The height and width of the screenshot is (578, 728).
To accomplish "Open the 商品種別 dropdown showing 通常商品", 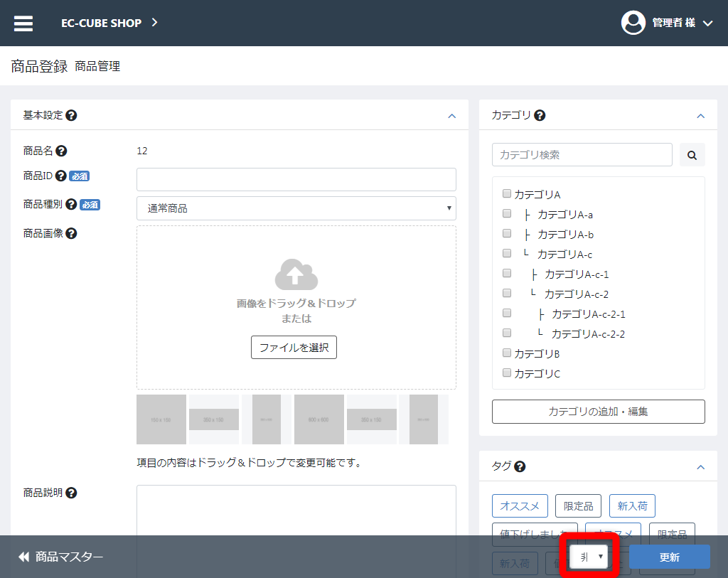I will pos(296,208).
